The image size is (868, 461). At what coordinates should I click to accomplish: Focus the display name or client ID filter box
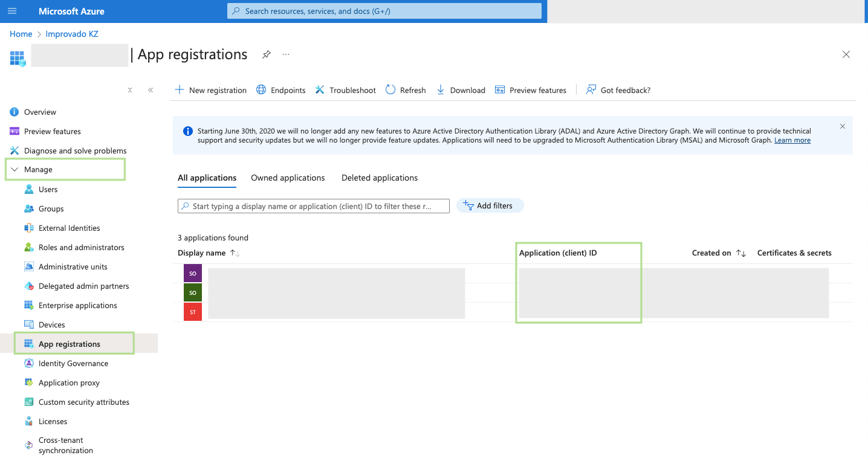coord(314,206)
